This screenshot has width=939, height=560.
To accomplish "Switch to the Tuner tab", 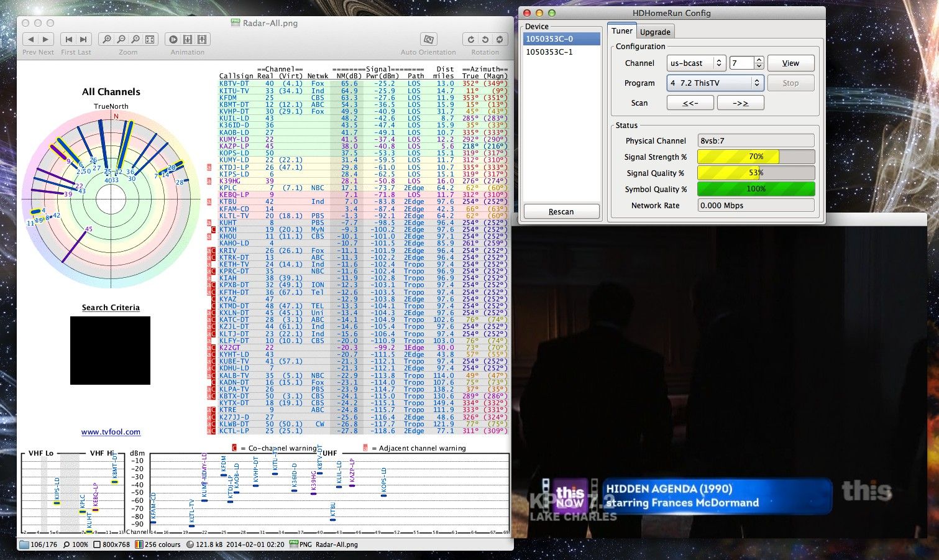I will pyautogui.click(x=621, y=31).
